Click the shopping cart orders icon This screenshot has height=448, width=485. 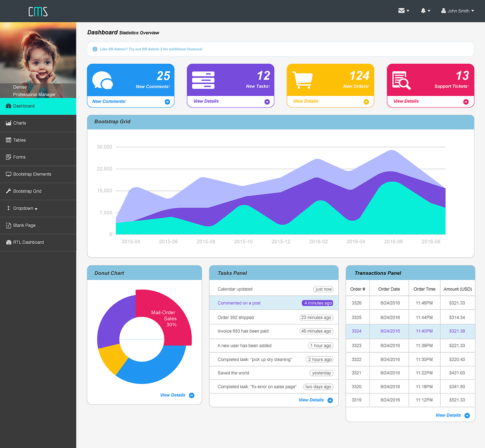click(x=303, y=80)
